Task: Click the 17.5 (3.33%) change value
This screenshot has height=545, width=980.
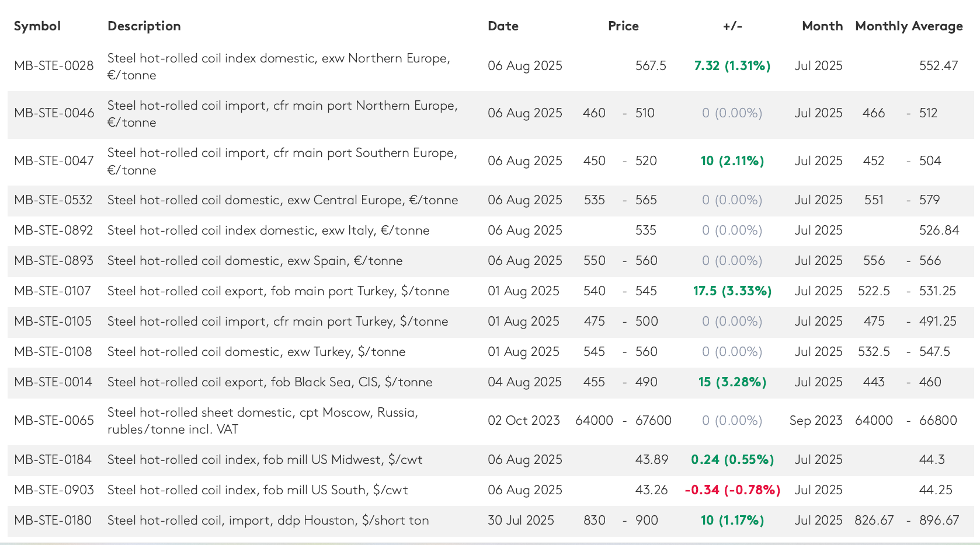Action: [x=732, y=291]
